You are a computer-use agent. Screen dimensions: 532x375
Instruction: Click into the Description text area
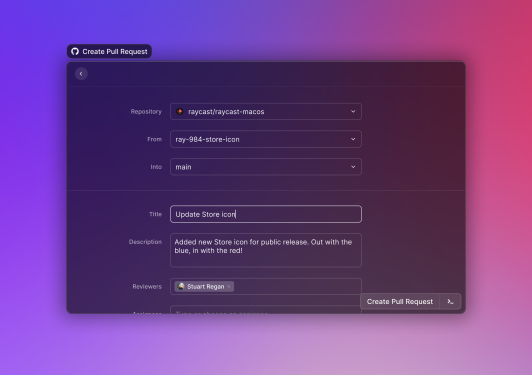point(266,250)
